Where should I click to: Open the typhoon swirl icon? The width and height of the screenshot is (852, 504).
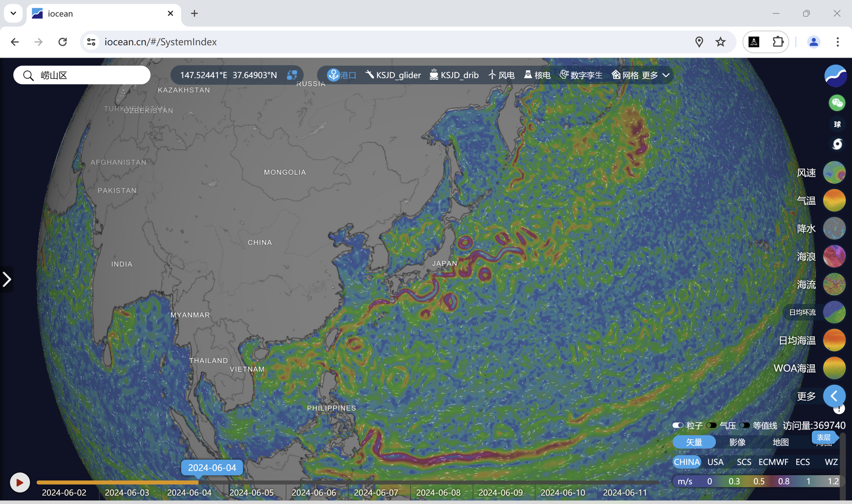pyautogui.click(x=837, y=144)
